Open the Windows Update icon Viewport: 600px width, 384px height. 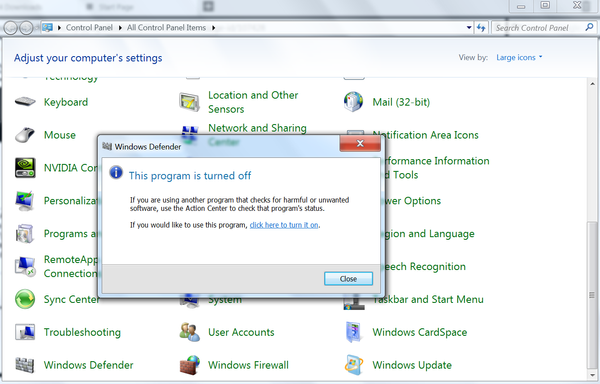(x=354, y=365)
